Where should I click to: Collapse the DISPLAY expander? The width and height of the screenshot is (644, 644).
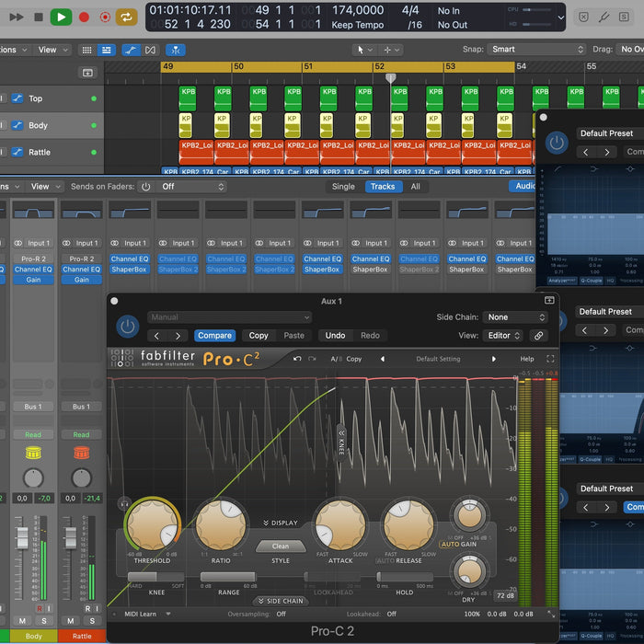coord(281,523)
